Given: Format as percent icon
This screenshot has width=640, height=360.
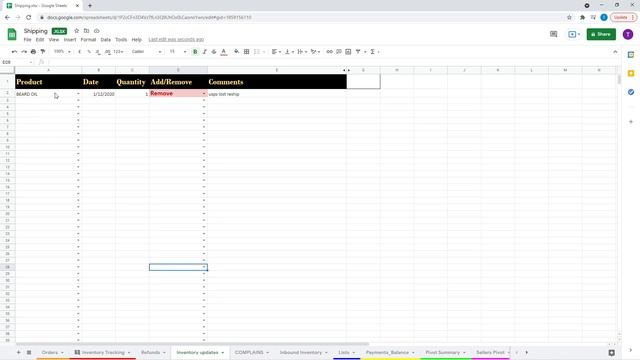Looking at the screenshot, I should (89, 52).
